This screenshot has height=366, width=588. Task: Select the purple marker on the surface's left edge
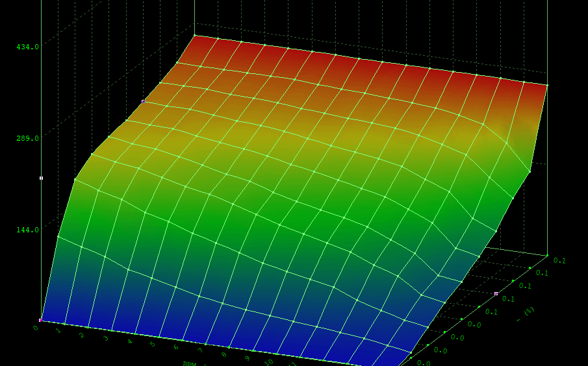[143, 102]
